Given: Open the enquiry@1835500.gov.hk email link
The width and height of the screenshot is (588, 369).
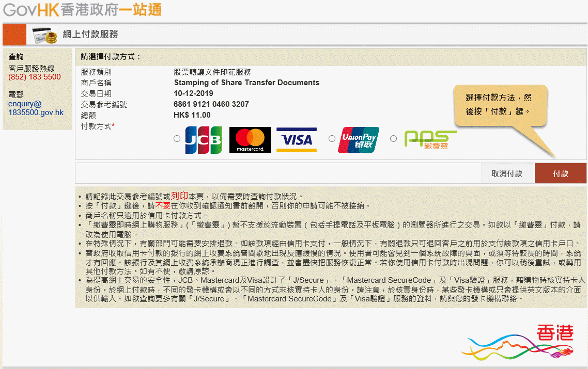Looking at the screenshot, I should tap(36, 108).
